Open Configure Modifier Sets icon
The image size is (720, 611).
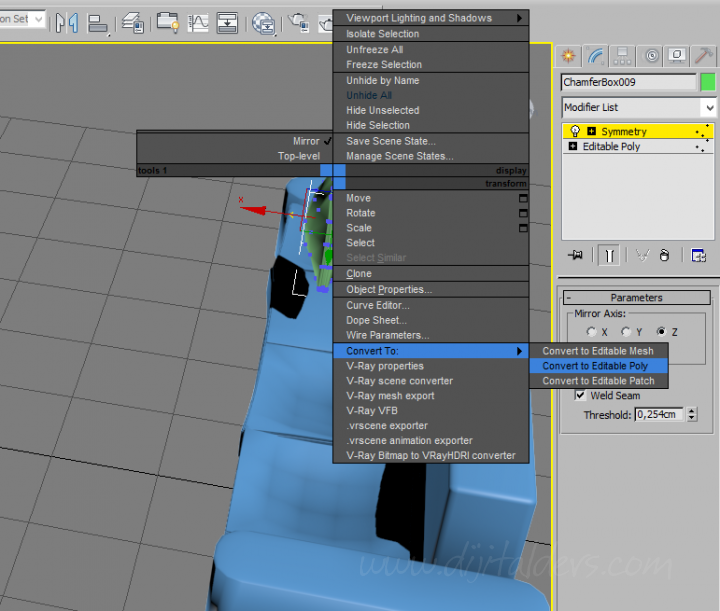coord(698,255)
